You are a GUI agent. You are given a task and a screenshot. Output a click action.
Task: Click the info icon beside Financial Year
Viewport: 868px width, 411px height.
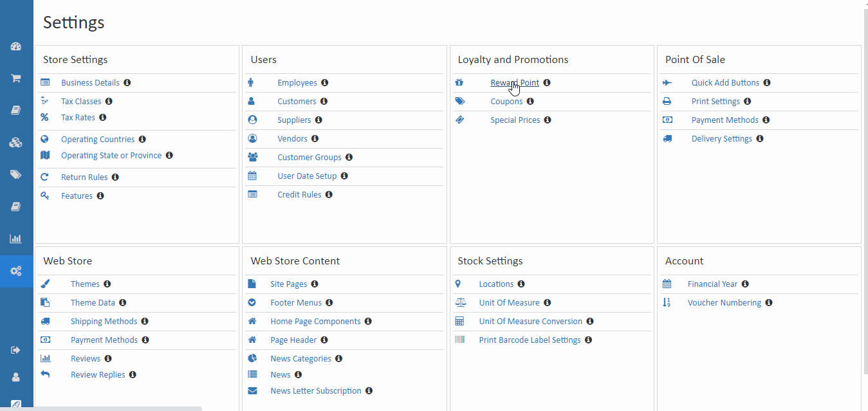click(x=745, y=284)
